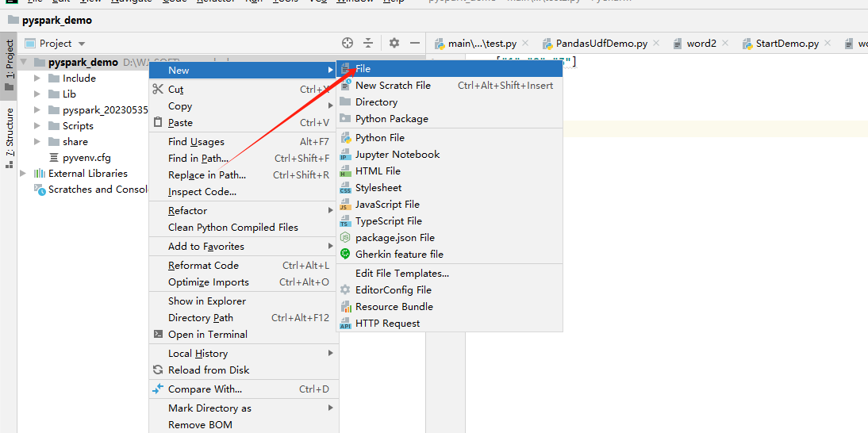The height and width of the screenshot is (433, 868).
Task: Open Project panel settings gear
Action: click(394, 44)
